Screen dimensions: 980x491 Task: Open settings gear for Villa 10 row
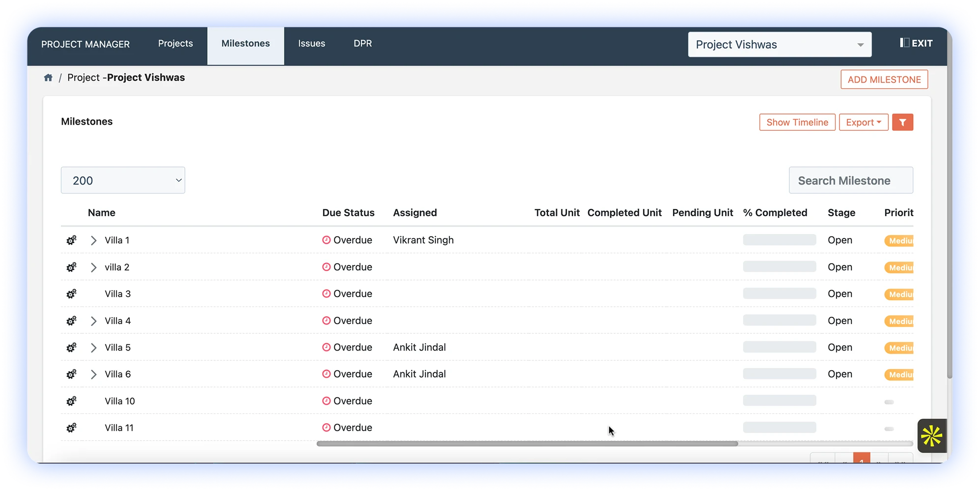pos(72,401)
